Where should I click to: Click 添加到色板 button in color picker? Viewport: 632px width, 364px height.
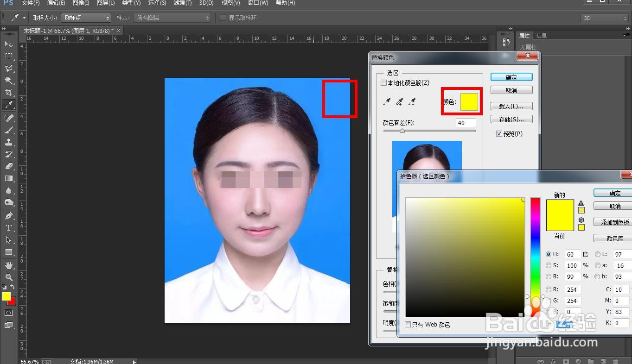[614, 222]
